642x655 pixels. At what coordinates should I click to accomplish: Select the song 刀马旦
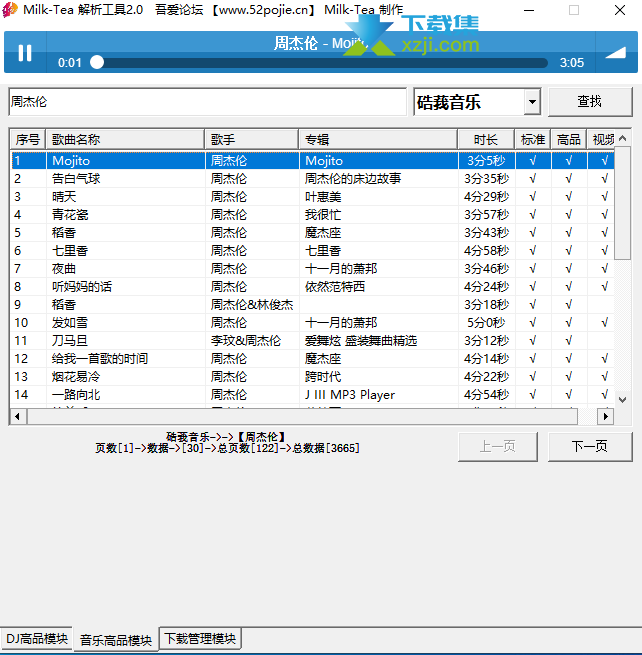70,340
